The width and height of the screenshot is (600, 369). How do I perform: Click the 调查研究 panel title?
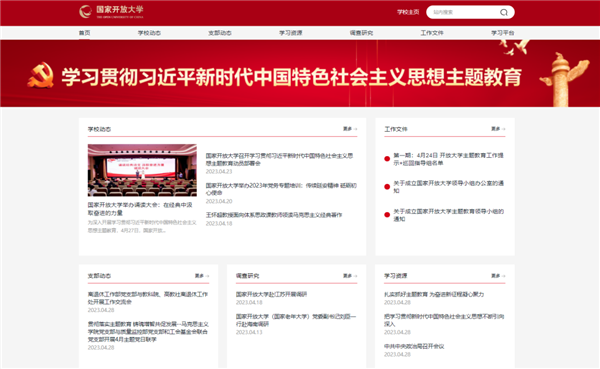pos(247,276)
